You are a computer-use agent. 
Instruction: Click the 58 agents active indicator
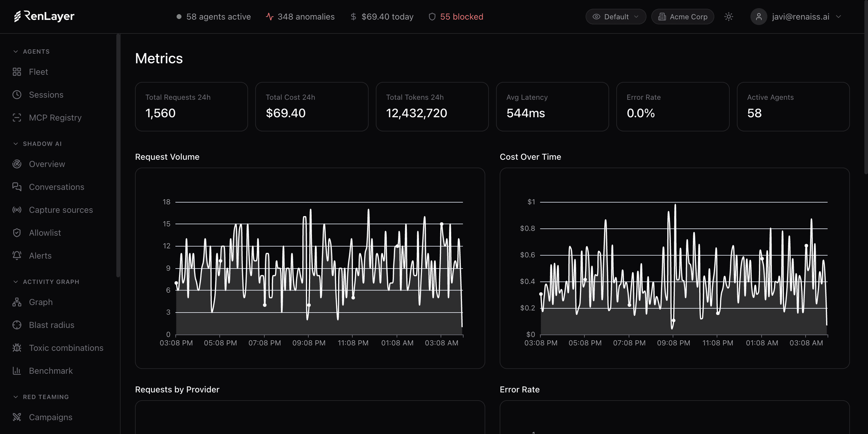(x=214, y=17)
